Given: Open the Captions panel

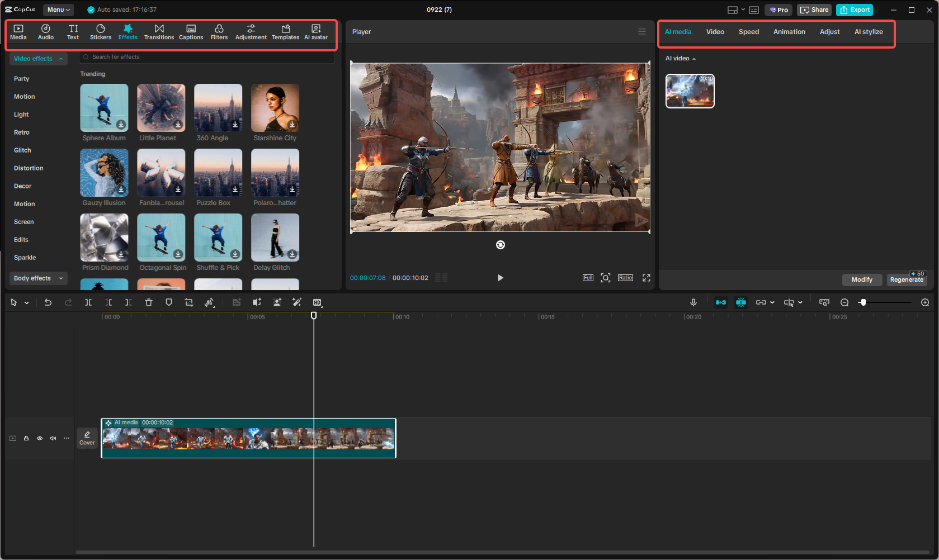Looking at the screenshot, I should pos(191,32).
